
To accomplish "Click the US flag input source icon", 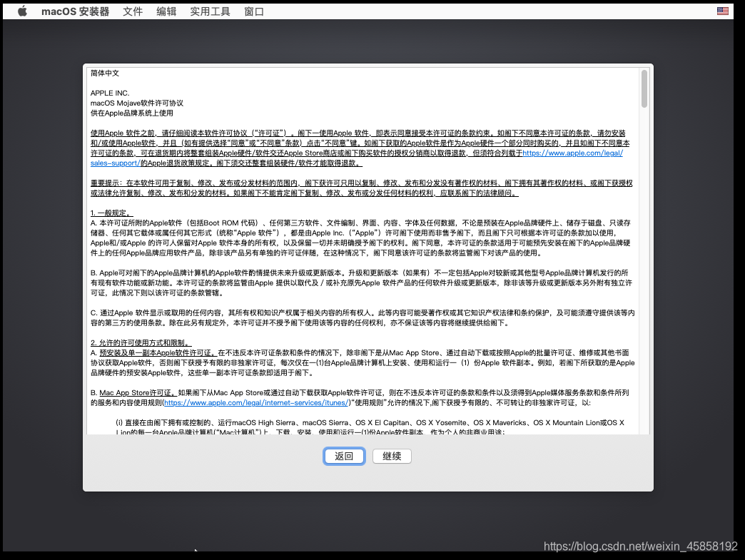I will [x=723, y=11].
